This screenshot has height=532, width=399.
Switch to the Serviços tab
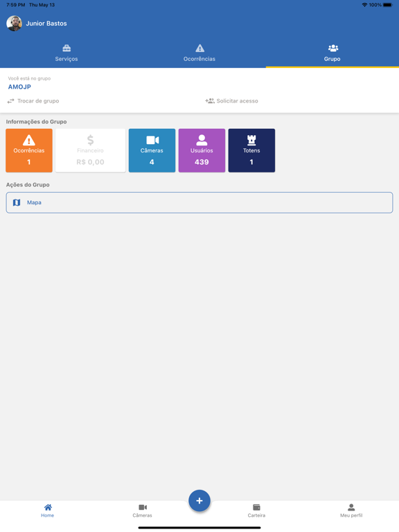[x=66, y=53]
